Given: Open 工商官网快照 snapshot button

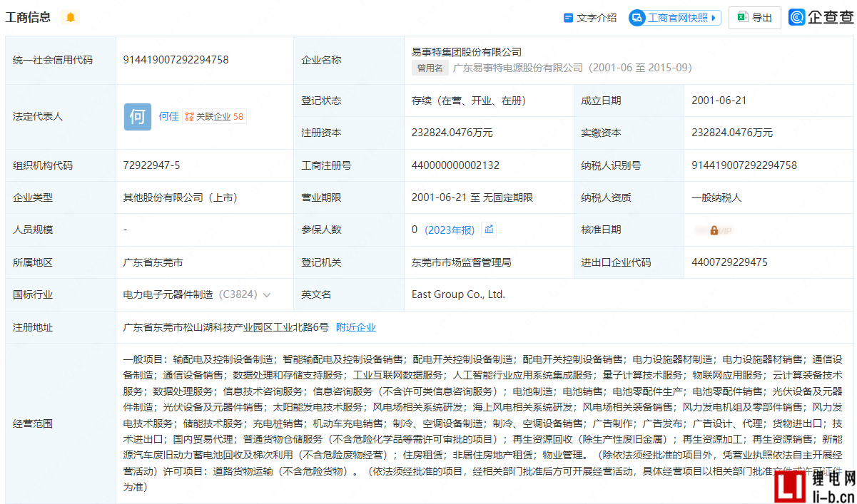Looking at the screenshot, I should tap(675, 18).
